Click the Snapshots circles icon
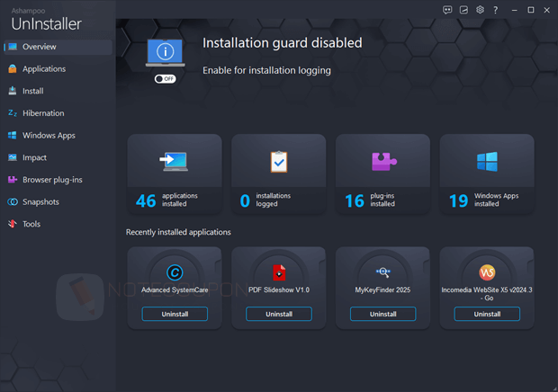The image size is (558, 392). [13, 202]
